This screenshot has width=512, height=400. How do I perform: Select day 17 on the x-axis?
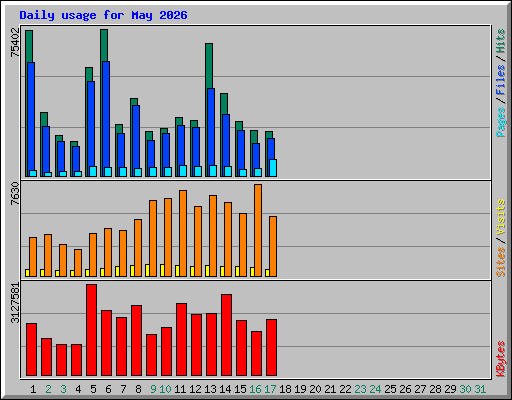(x=270, y=389)
